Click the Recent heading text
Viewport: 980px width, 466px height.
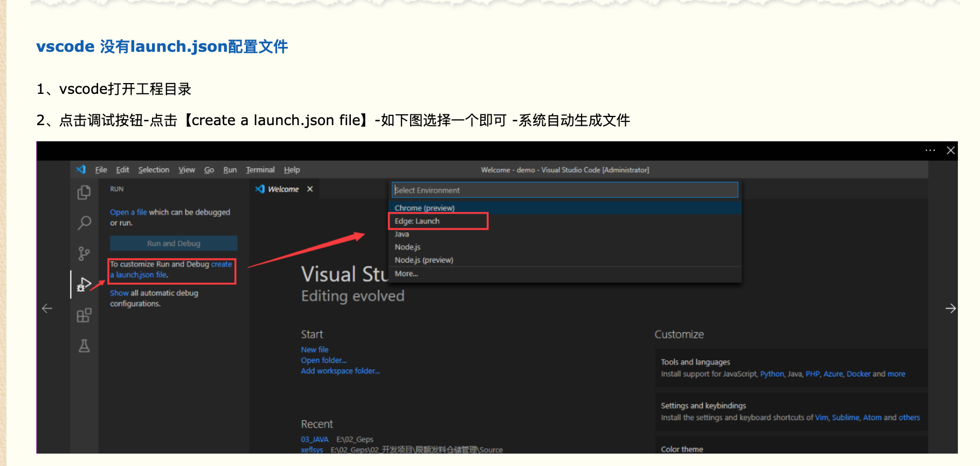317,424
